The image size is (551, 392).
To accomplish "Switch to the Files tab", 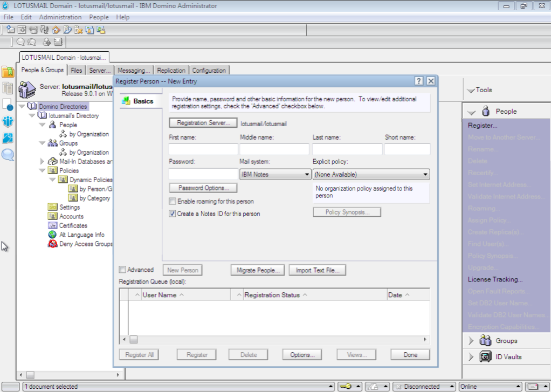I will 76,70.
